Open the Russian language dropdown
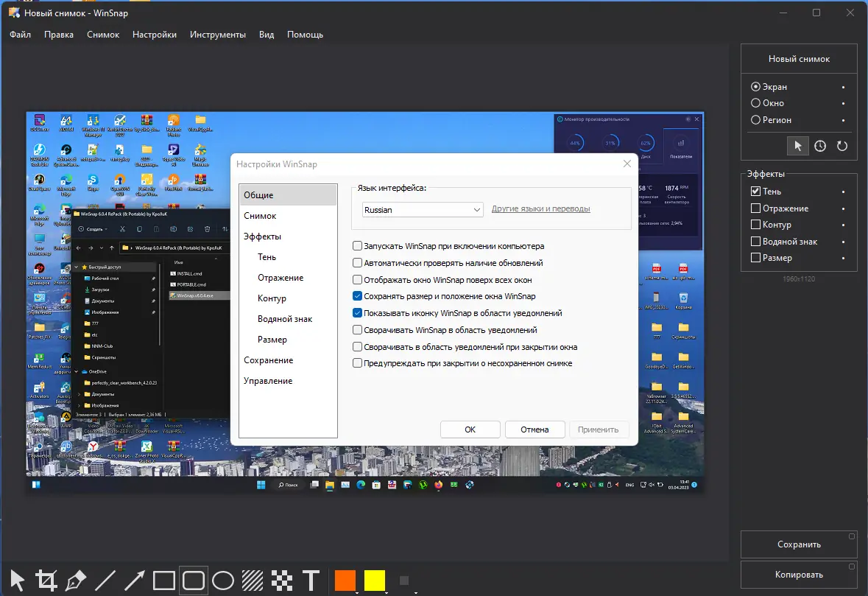Screen dimensions: 868x596 pyautogui.click(x=423, y=210)
